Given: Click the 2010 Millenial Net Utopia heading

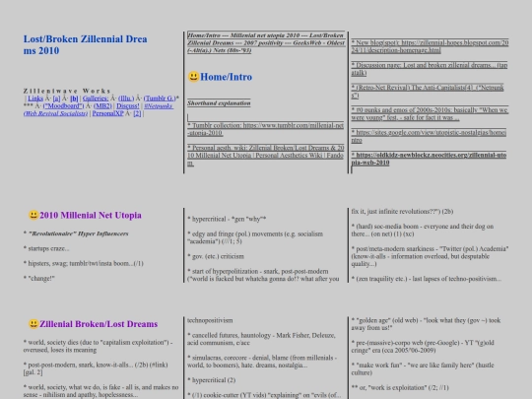Looking at the screenshot, I should (91, 215).
